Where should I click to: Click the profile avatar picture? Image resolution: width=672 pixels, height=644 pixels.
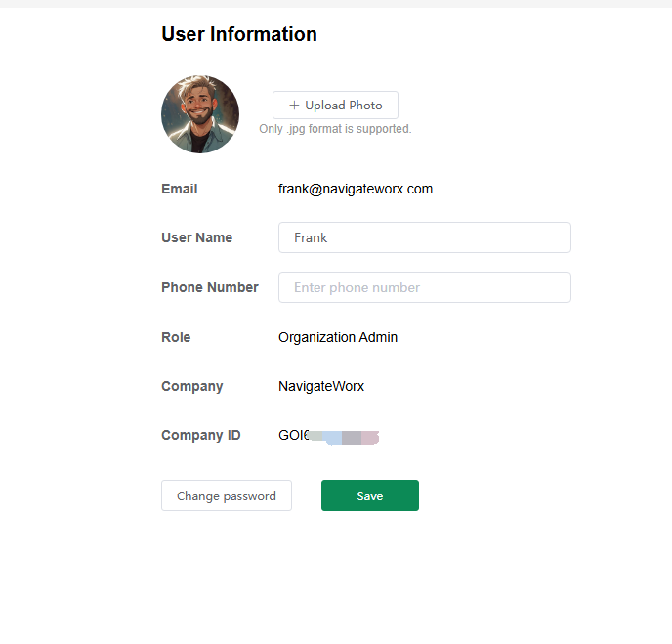click(200, 114)
